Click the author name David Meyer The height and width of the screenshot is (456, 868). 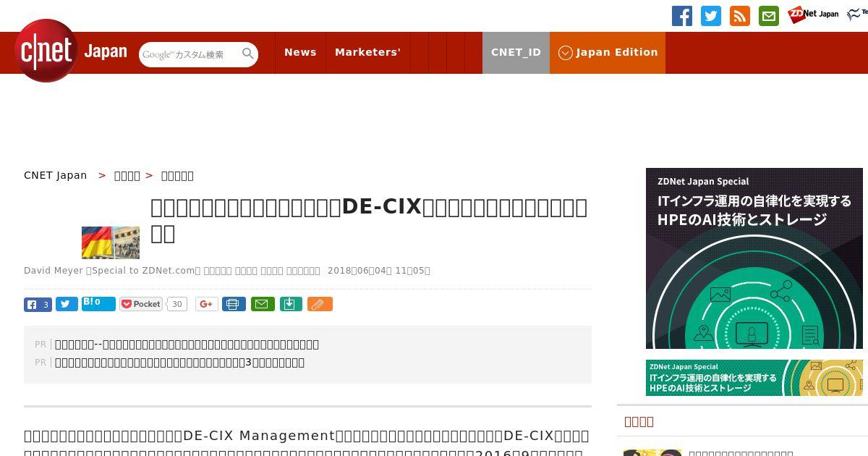coord(54,271)
